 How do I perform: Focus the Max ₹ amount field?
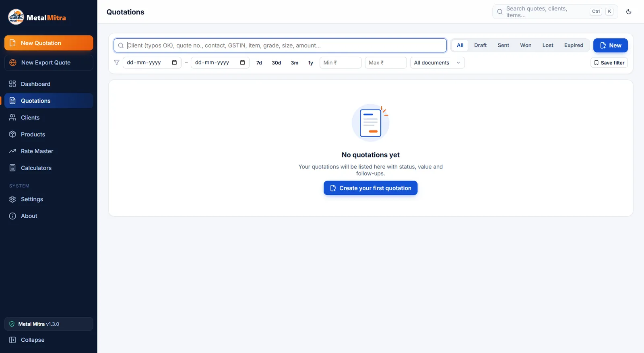coord(386,62)
